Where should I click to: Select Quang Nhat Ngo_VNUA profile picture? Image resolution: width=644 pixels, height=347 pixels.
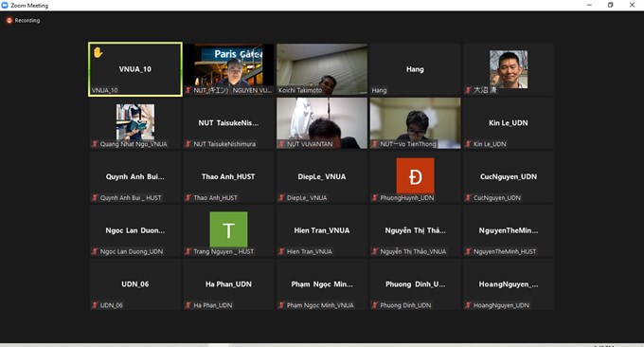pyautogui.click(x=135, y=122)
